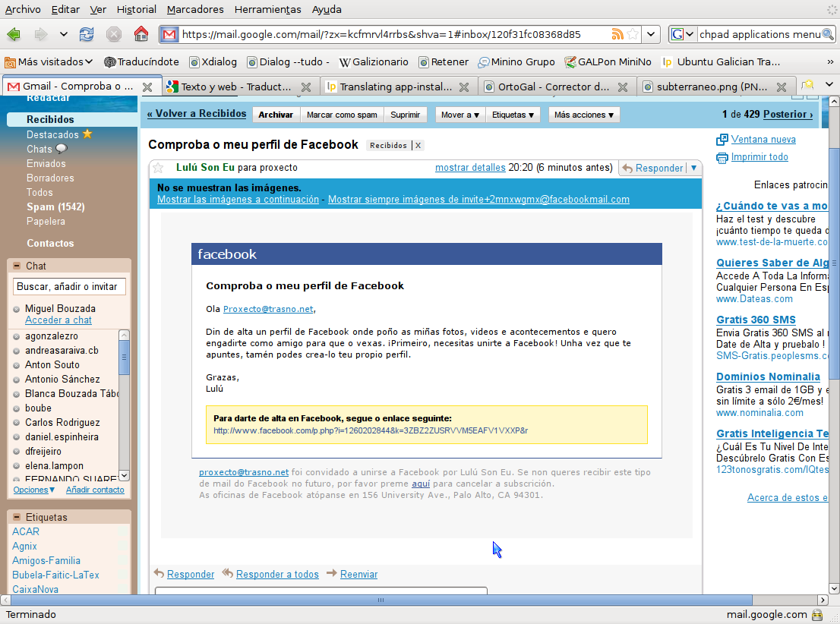Image resolution: width=840 pixels, height=624 pixels.
Task: Click the chat search field Buscar, añadir o invitar
Action: [69, 286]
